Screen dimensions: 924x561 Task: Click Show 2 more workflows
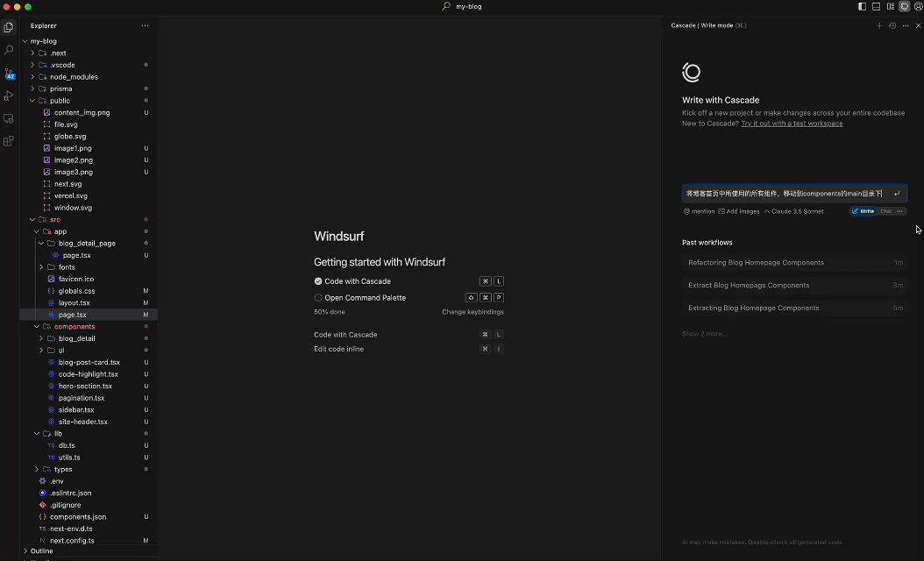704,334
